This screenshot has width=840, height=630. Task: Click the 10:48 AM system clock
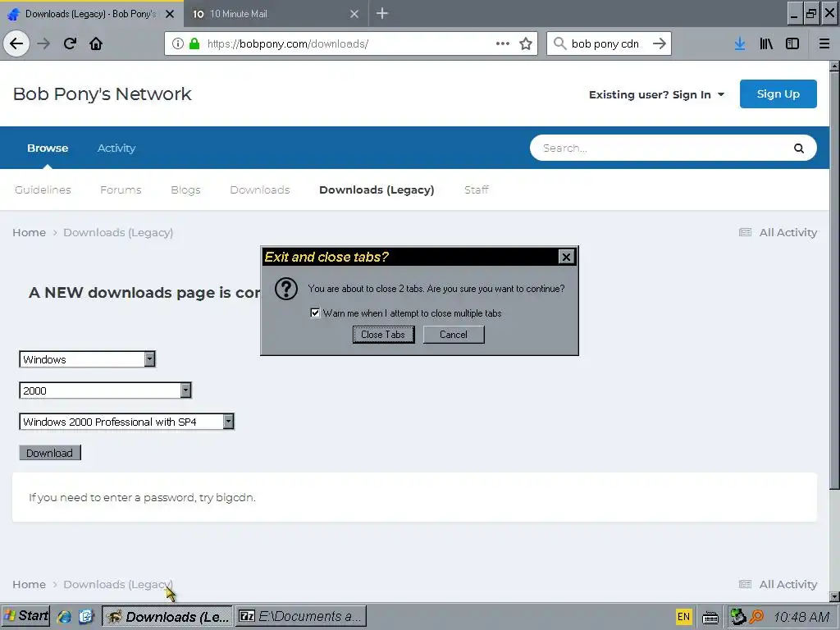pos(801,617)
